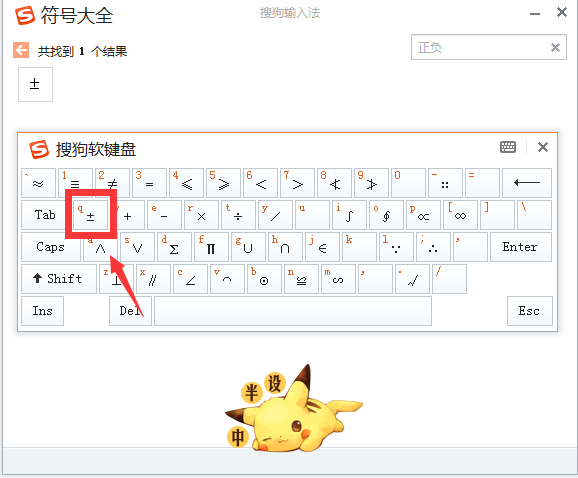Click the 中 language badge on Pikachu

pyautogui.click(x=238, y=437)
